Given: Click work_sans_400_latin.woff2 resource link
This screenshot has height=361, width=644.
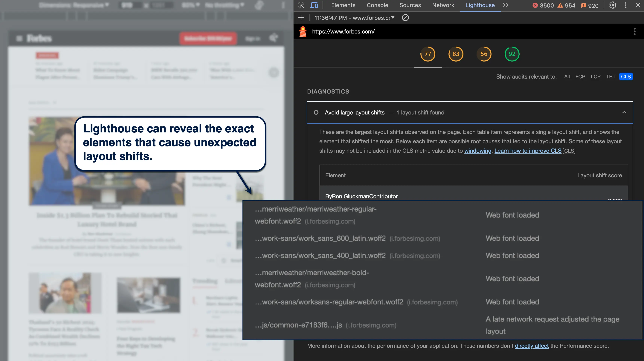Looking at the screenshot, I should tap(320, 256).
